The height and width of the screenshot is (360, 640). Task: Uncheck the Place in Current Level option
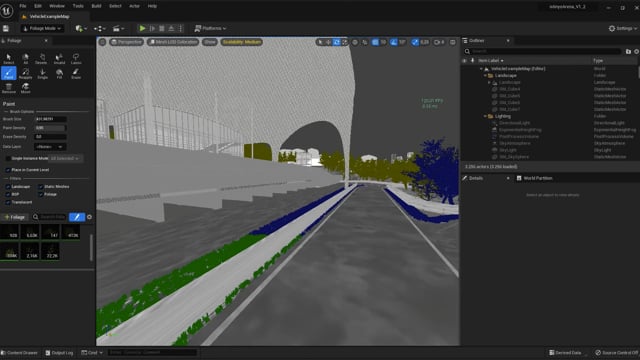point(8,170)
